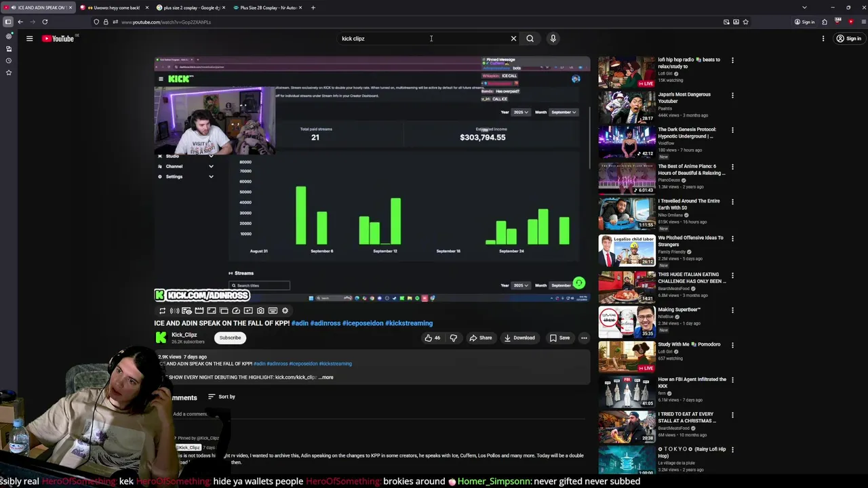Toggle the loop button under the video
The height and width of the screenshot is (488, 868).
tap(162, 310)
